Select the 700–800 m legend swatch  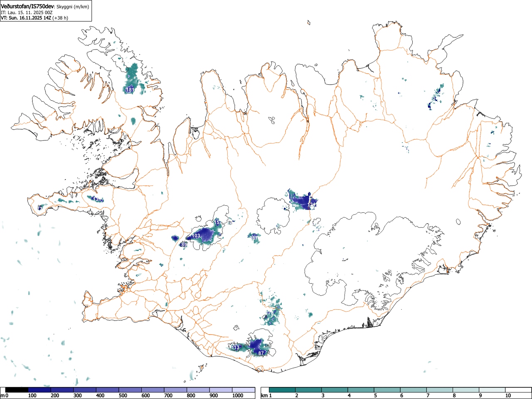[175, 390]
